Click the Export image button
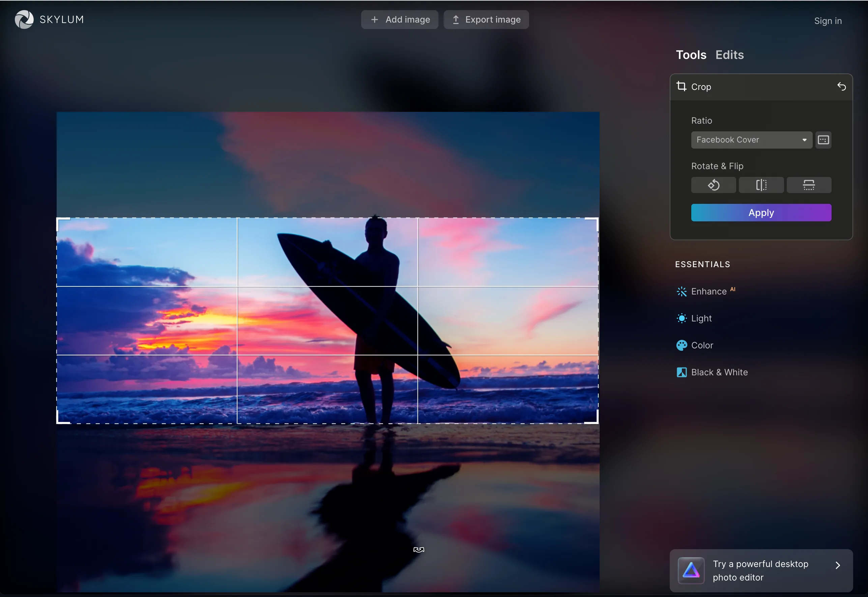Image resolution: width=868 pixels, height=597 pixels. tap(486, 20)
